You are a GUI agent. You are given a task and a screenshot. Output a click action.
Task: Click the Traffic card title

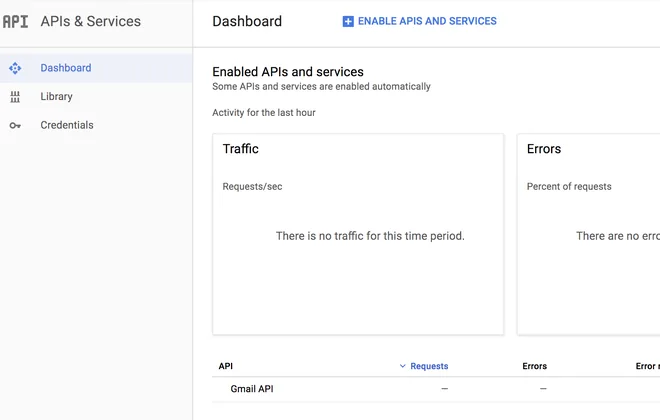coord(240,149)
